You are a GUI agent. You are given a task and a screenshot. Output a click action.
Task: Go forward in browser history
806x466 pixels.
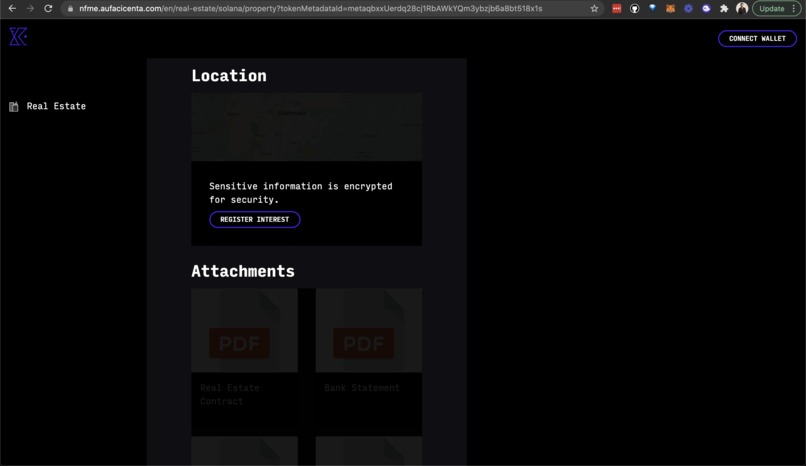click(x=30, y=8)
